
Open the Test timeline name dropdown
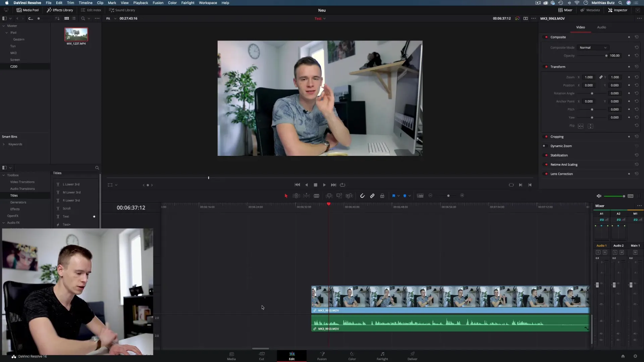320,18
